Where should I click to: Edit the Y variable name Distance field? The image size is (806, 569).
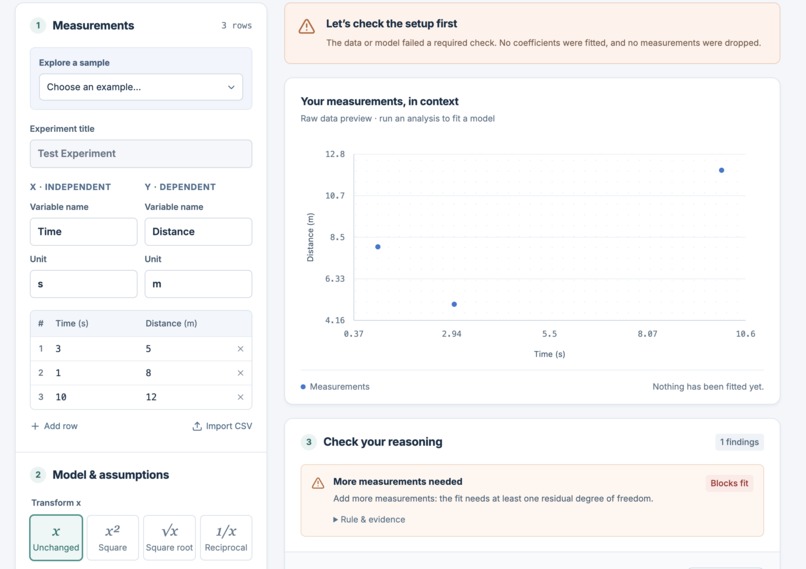[x=198, y=232]
